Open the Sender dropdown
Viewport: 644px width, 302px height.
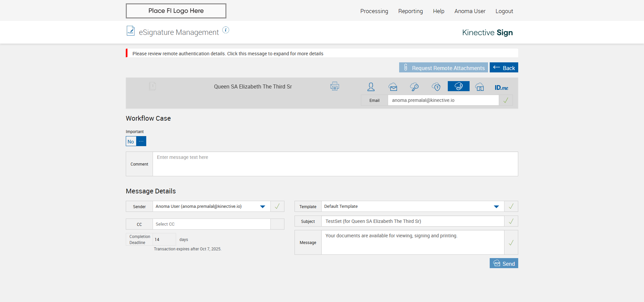[263, 206]
